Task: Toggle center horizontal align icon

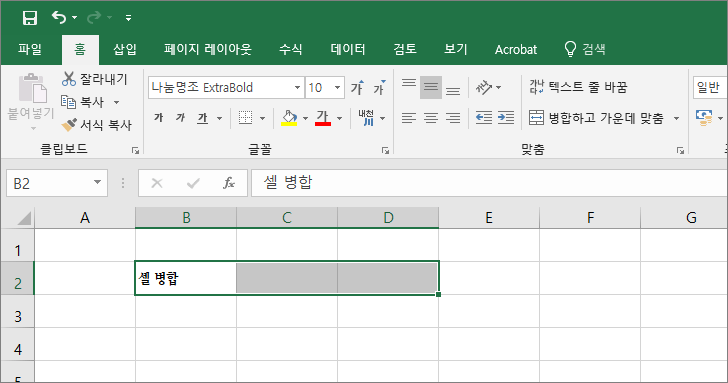Action: (431, 118)
